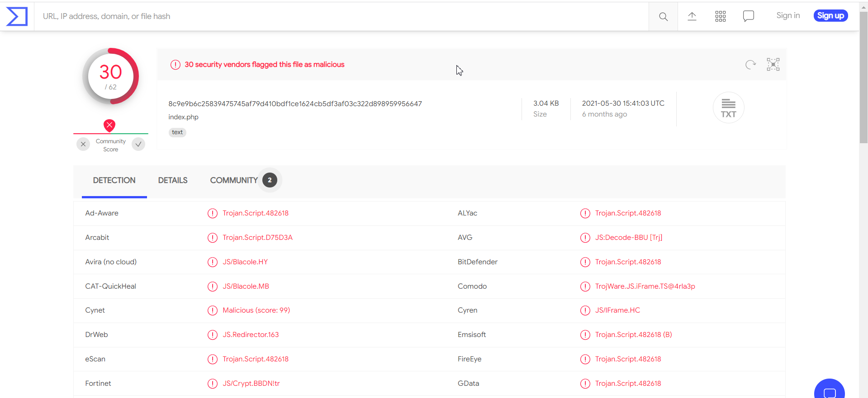Screen dimensions: 868x398
Task: Click the 3.04 KB size value
Action: pos(546,103)
